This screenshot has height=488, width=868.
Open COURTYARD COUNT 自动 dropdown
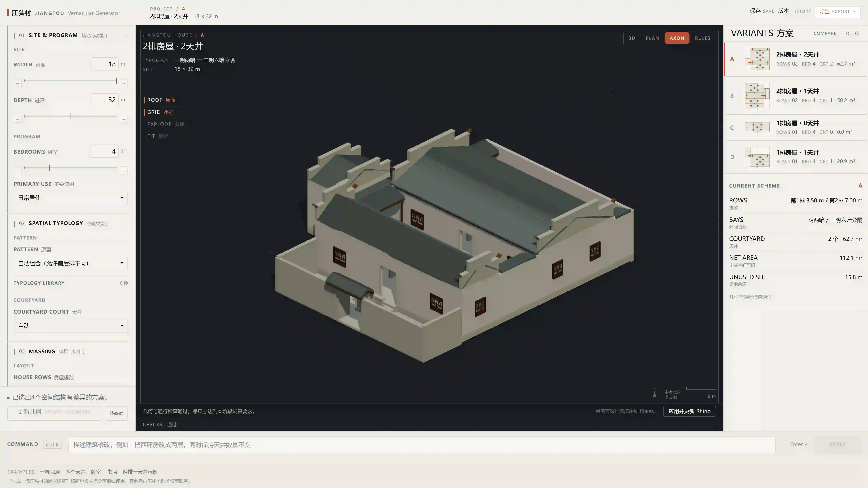[x=71, y=326]
